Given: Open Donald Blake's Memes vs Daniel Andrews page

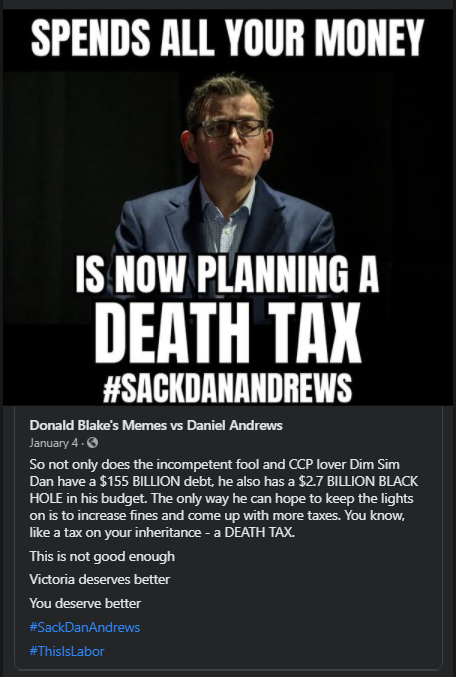Looking at the screenshot, I should tap(156, 426).
